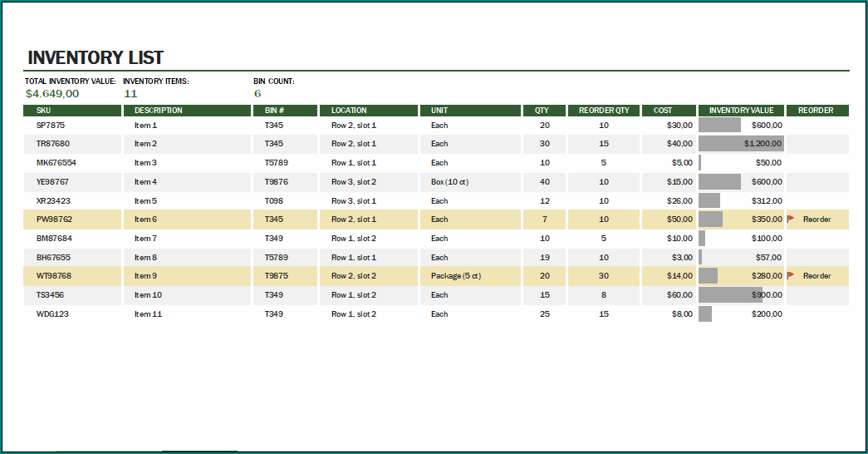
Task: Select the total inventory value $4.649,00
Action: tap(52, 94)
